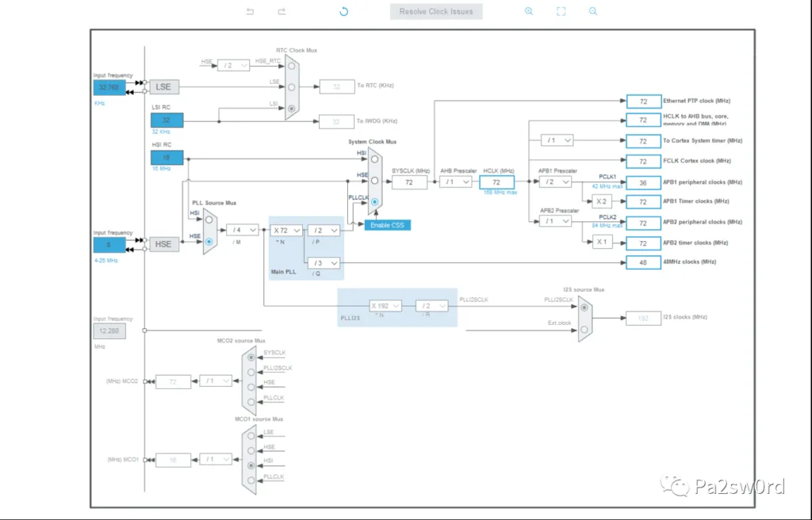Click the 48MHz clocks value field
This screenshot has width=812, height=520.
click(x=644, y=262)
